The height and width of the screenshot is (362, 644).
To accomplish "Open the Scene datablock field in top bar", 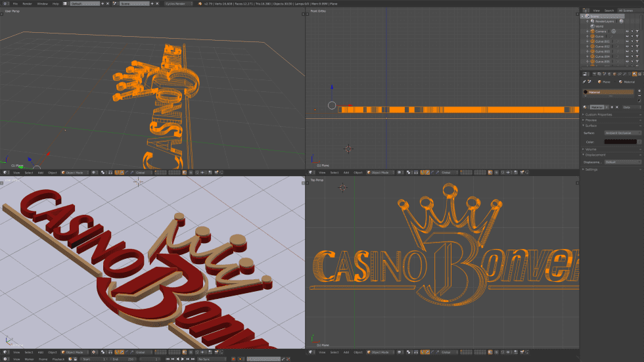I will [x=135, y=4].
